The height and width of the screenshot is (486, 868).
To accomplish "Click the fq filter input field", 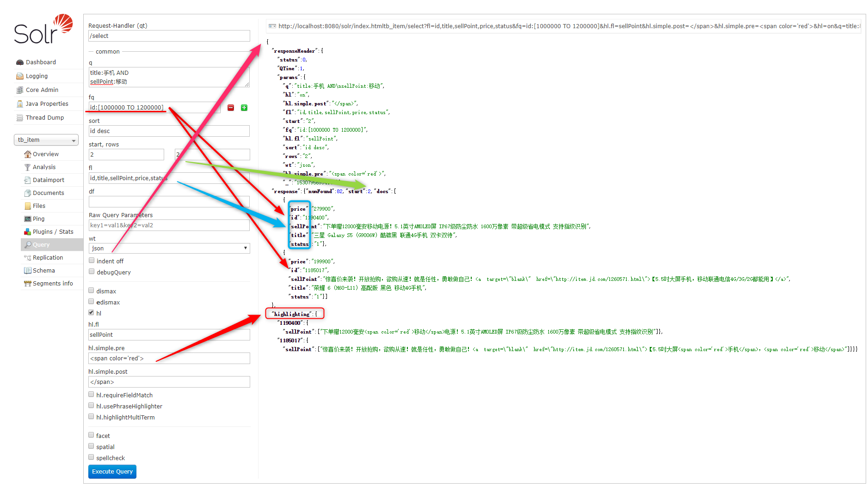I will pos(154,108).
